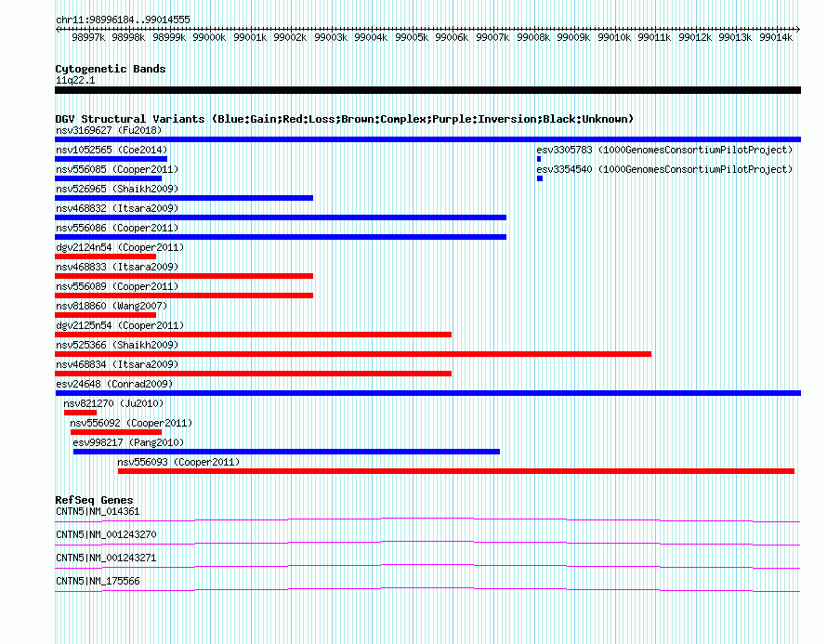Screen dimensions: 827x644
Task: Click the nsv468834 (Itsara2009) label
Action: [117, 364]
